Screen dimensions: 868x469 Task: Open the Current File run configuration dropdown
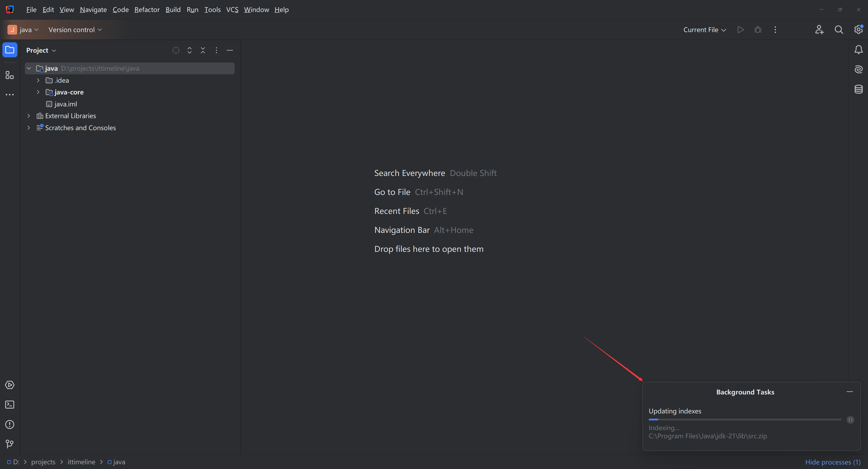coord(704,30)
